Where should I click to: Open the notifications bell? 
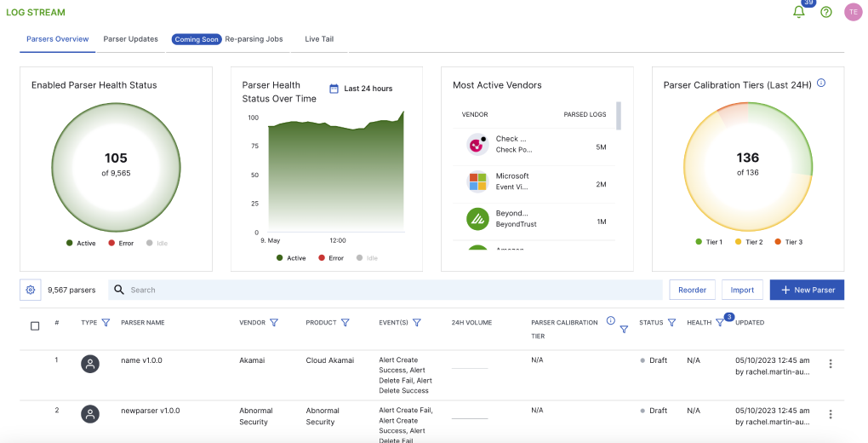798,12
